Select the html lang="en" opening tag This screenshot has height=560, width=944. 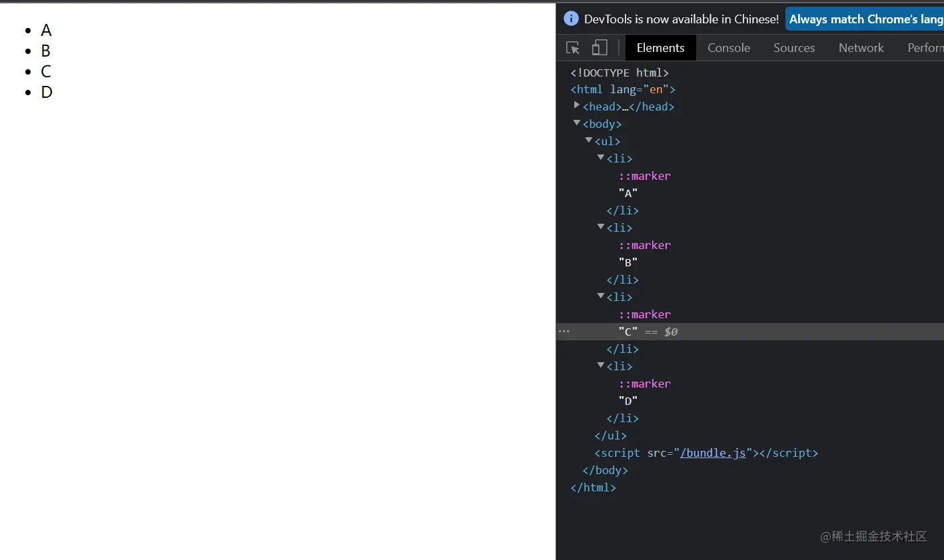(x=623, y=89)
